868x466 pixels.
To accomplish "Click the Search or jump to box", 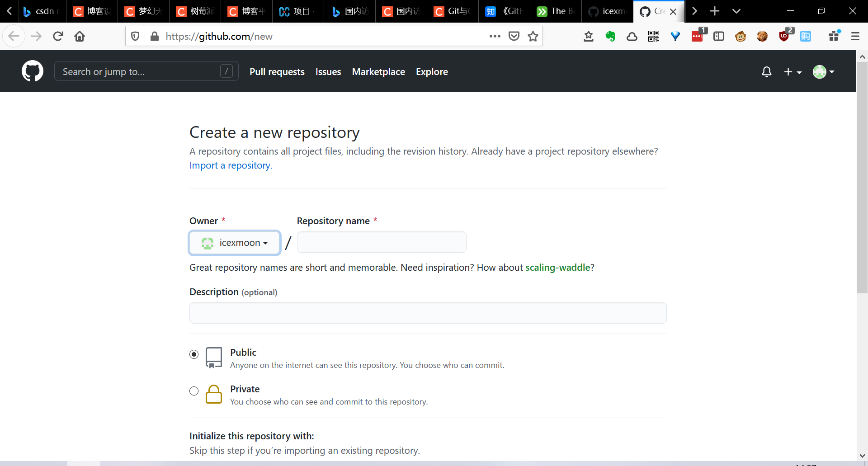I will [146, 71].
